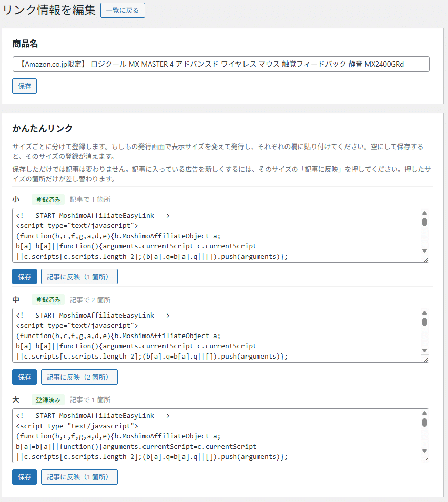Edit the 商品名 text field
The image size is (448, 502).
(221, 64)
